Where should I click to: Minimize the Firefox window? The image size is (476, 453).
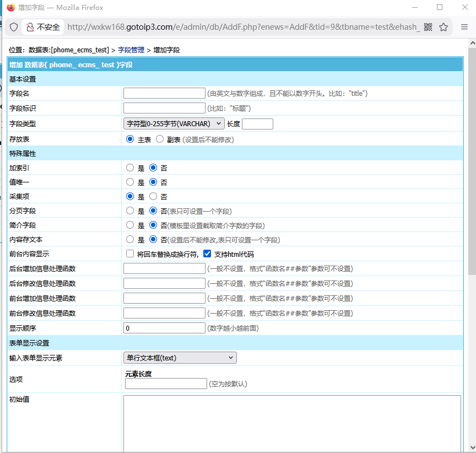click(415, 7)
